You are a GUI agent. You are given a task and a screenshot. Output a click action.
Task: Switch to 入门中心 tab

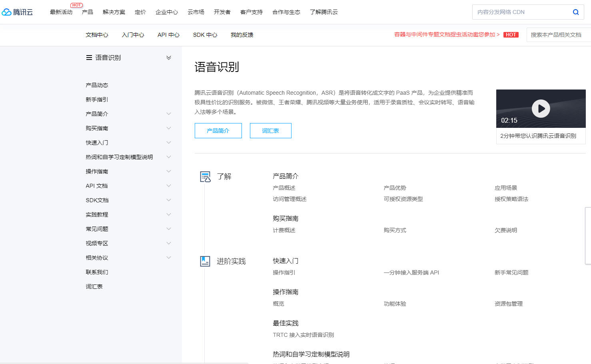click(x=133, y=35)
